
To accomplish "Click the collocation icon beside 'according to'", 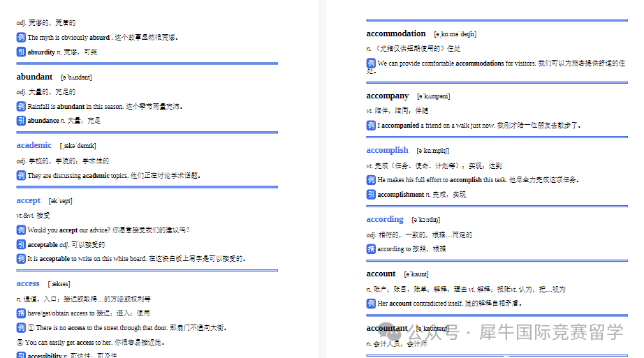I will pyautogui.click(x=371, y=249).
